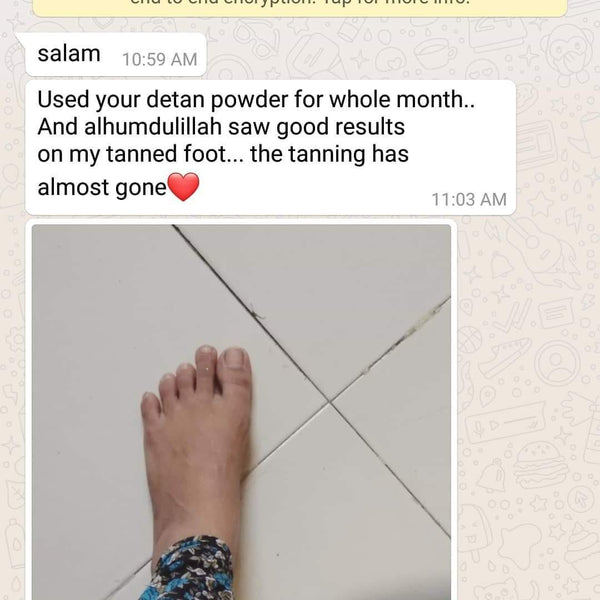This screenshot has height=600, width=600.
Task: Click the 10:59 AM timestamp
Action: (x=160, y=59)
